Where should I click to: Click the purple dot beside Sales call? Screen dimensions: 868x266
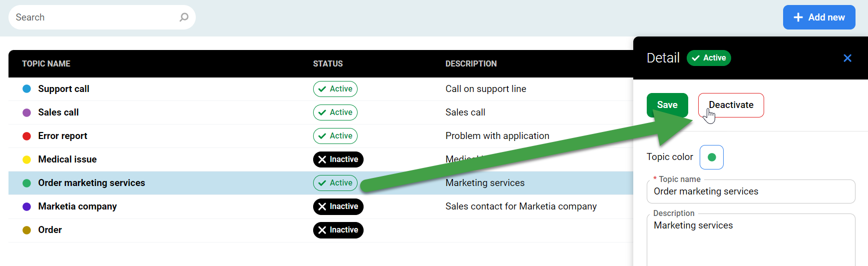tap(27, 112)
